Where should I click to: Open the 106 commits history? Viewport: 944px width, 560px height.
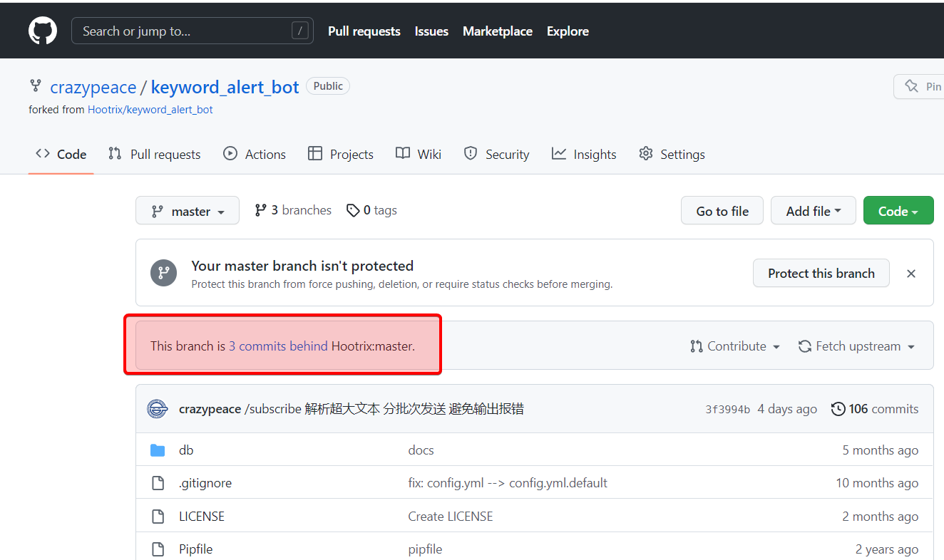tap(875, 409)
